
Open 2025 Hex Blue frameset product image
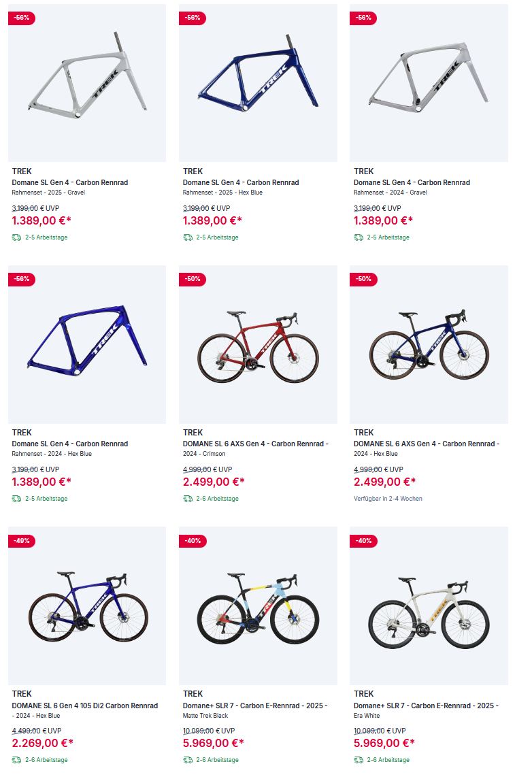pyautogui.click(x=258, y=83)
